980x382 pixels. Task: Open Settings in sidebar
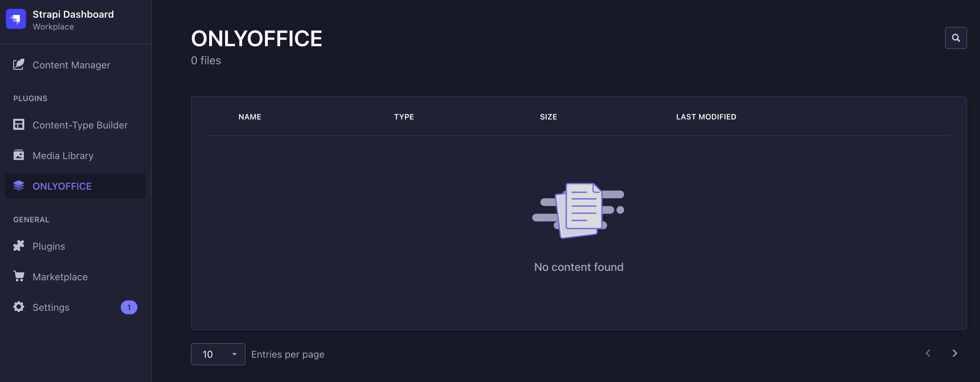pos(75,307)
